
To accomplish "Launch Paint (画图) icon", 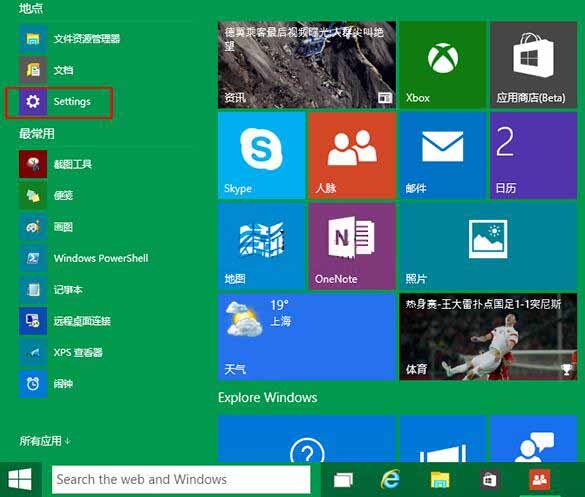I will tap(33, 227).
